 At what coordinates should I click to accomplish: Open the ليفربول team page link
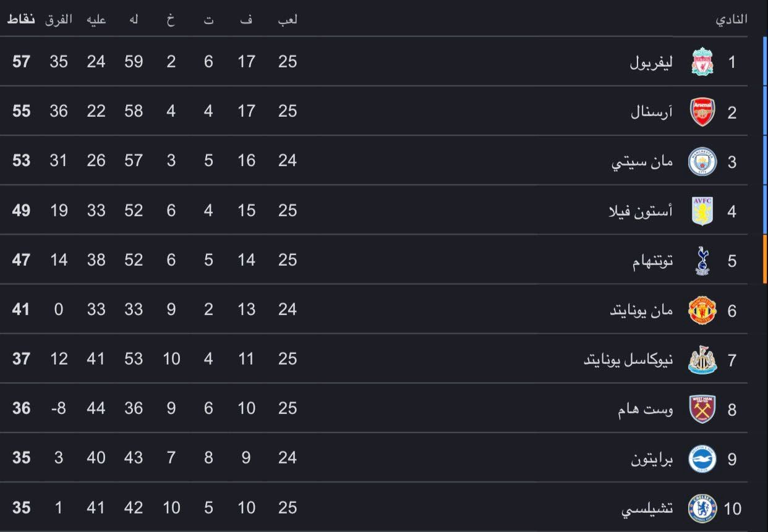649,62
